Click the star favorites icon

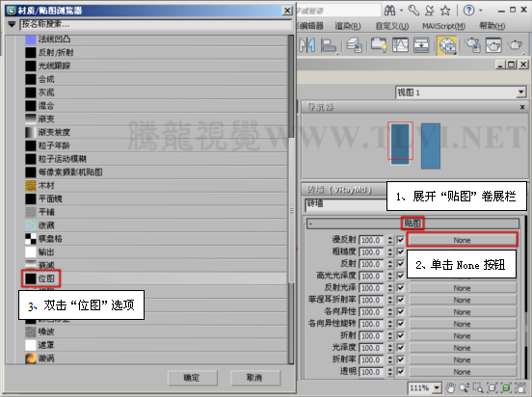click(445, 11)
